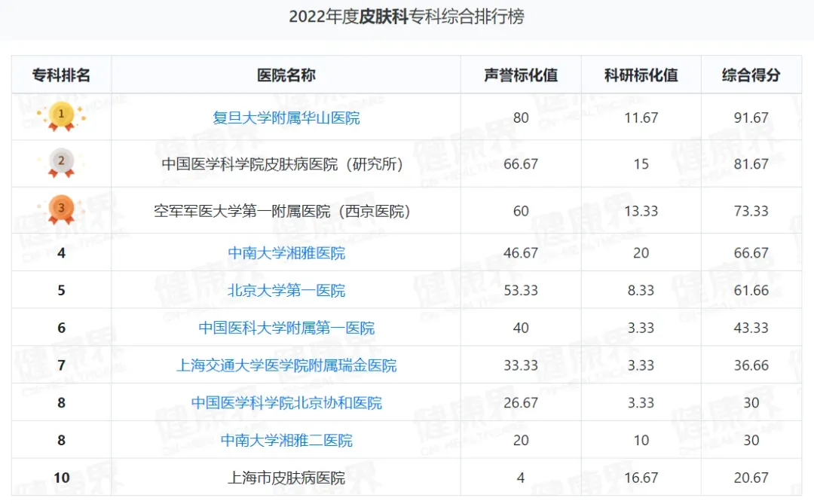The width and height of the screenshot is (814, 504).
Task: Click the reputation value 40
Action: coord(521,328)
